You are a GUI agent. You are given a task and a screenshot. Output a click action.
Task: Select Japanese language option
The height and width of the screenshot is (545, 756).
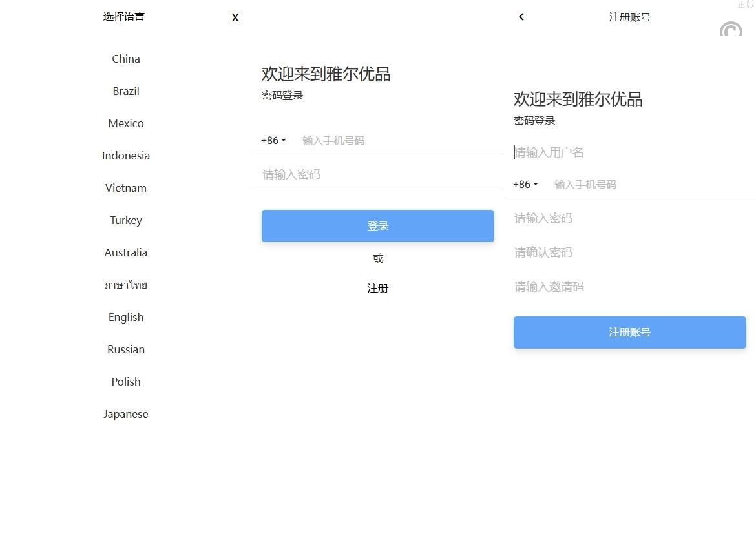pos(125,414)
